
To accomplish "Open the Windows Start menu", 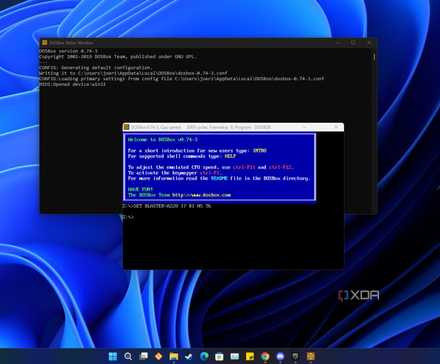I will point(113,356).
